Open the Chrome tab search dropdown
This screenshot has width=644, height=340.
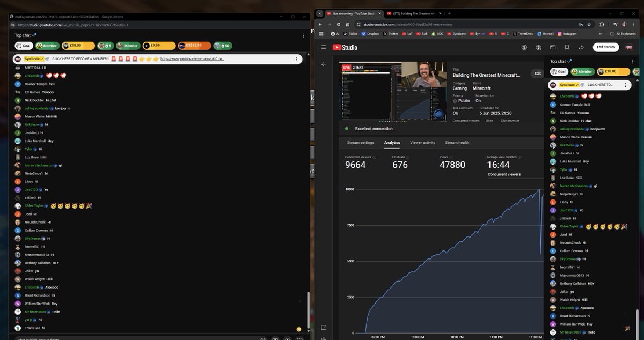click(320, 13)
